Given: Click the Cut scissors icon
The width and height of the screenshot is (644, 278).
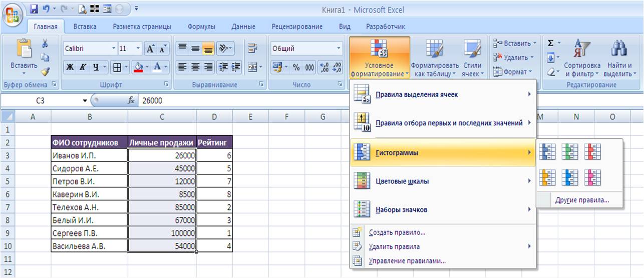Looking at the screenshot, I should coord(45,45).
